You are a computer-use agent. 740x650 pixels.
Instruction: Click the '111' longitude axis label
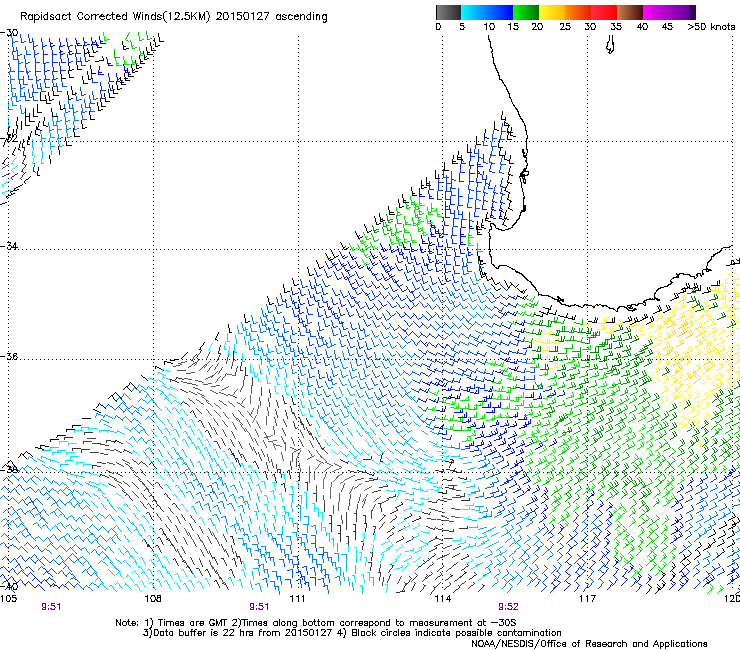pos(297,599)
